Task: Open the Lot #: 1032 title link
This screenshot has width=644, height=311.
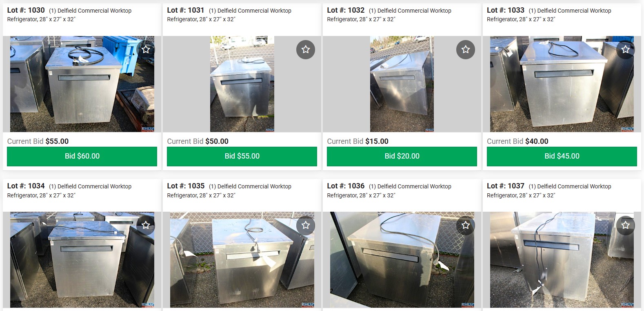Action: pyautogui.click(x=389, y=15)
